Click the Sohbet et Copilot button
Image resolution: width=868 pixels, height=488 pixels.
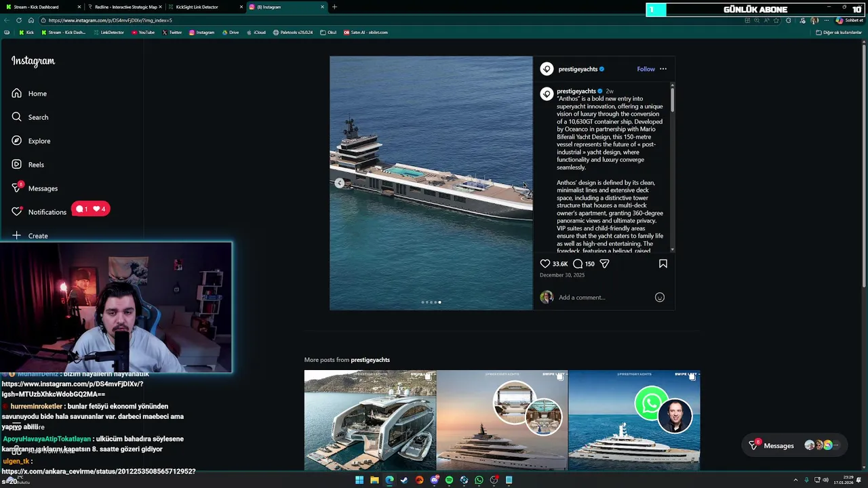(x=849, y=20)
